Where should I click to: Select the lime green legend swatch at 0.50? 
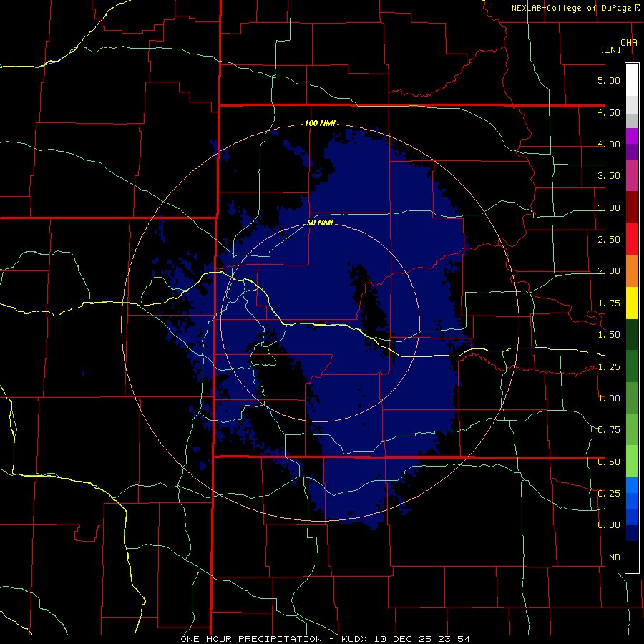[x=632, y=462]
